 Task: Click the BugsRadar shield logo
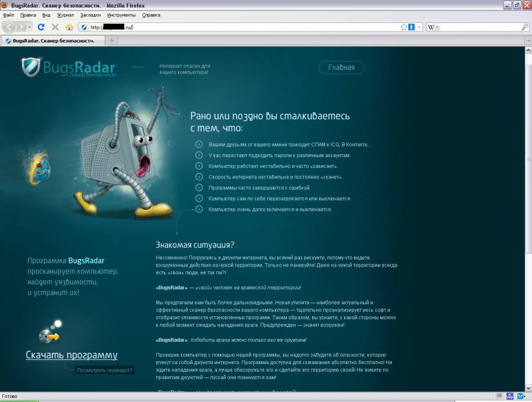[x=31, y=67]
